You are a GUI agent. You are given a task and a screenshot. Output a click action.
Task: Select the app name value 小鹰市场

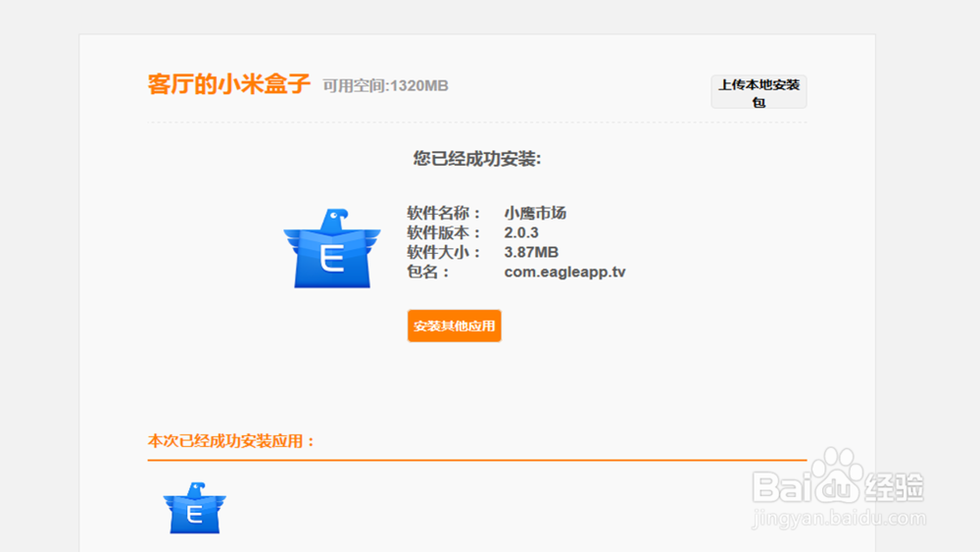535,213
